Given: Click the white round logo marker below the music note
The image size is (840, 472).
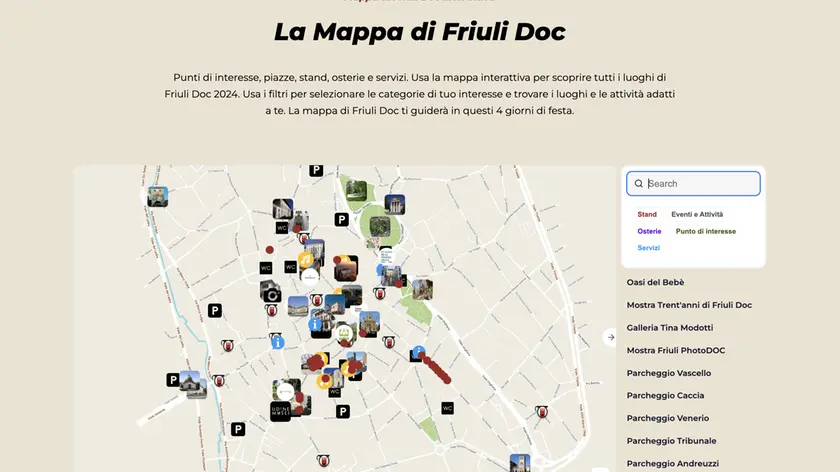Looking at the screenshot, I should (x=310, y=277).
